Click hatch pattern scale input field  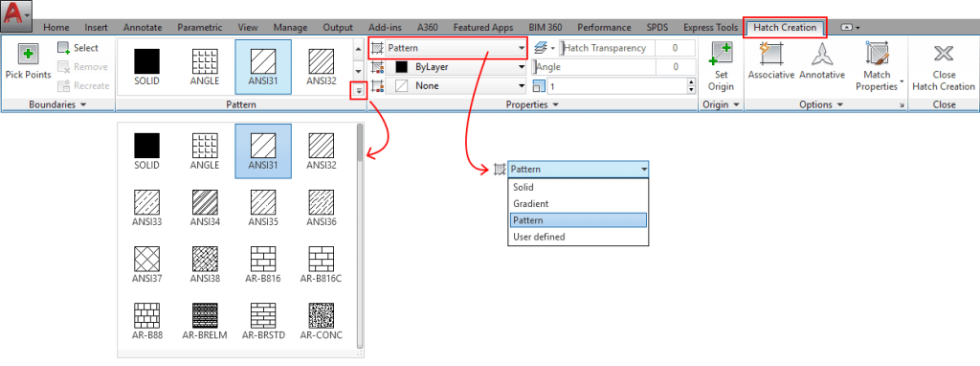click(616, 85)
